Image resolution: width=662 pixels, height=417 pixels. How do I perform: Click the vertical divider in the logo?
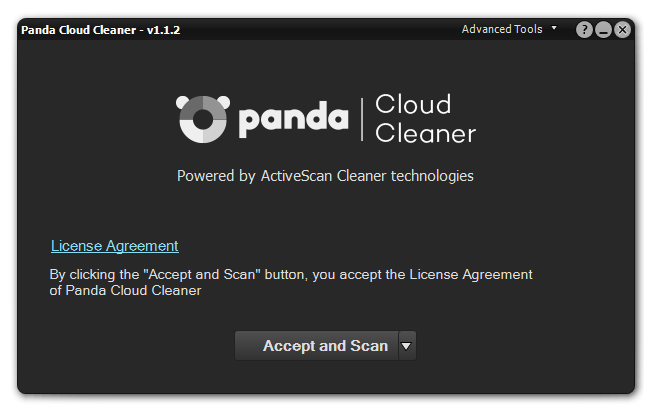[x=362, y=119]
